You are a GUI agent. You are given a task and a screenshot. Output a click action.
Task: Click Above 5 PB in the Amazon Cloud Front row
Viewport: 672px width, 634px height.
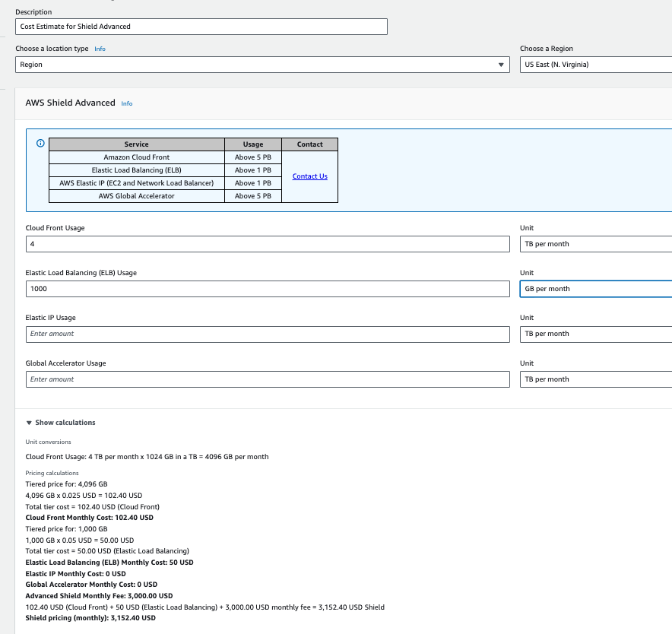[253, 157]
